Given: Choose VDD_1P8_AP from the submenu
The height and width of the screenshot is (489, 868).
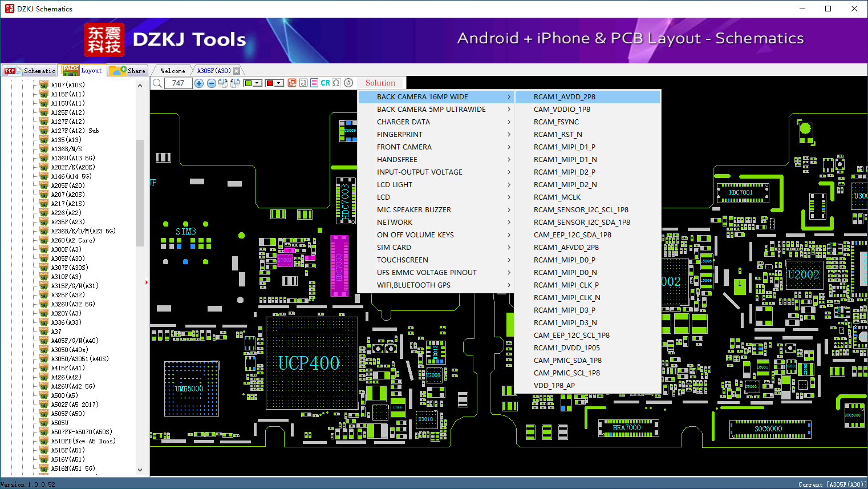Looking at the screenshot, I should (587, 386).
